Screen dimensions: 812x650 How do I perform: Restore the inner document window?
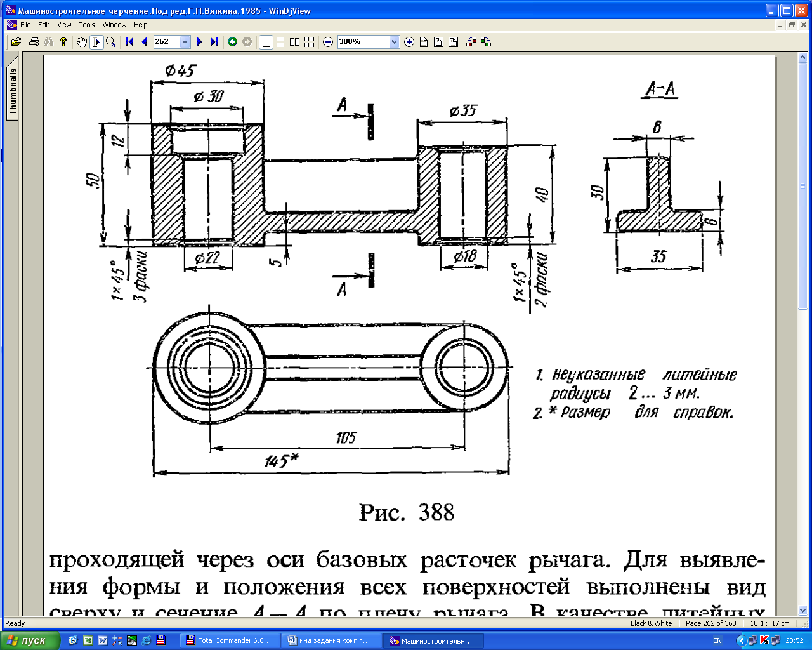tap(792, 25)
